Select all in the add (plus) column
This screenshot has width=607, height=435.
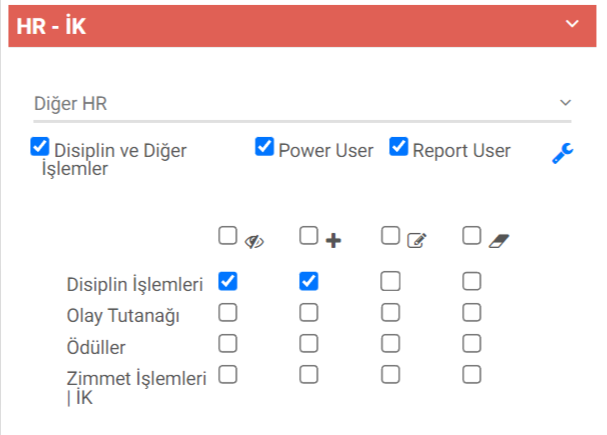point(308,236)
